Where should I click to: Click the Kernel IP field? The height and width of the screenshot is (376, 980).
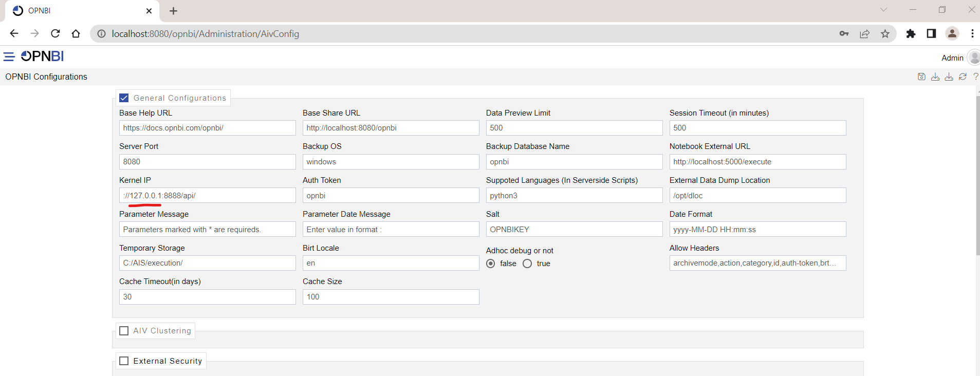point(208,195)
